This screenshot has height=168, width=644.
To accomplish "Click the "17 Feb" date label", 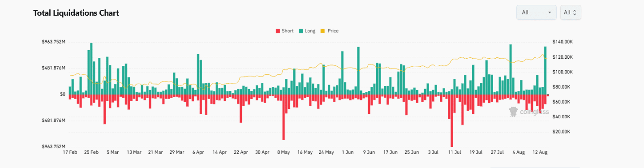I will tap(69, 152).
